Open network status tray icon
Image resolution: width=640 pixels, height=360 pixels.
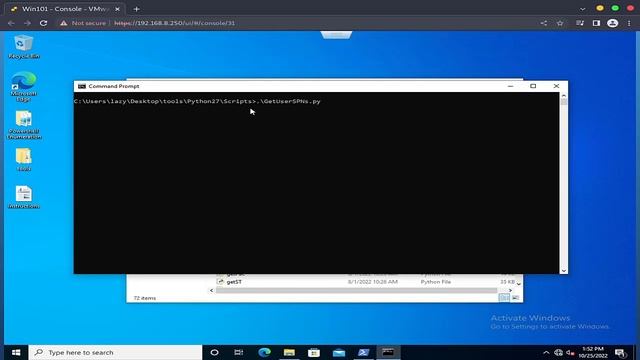point(558,353)
